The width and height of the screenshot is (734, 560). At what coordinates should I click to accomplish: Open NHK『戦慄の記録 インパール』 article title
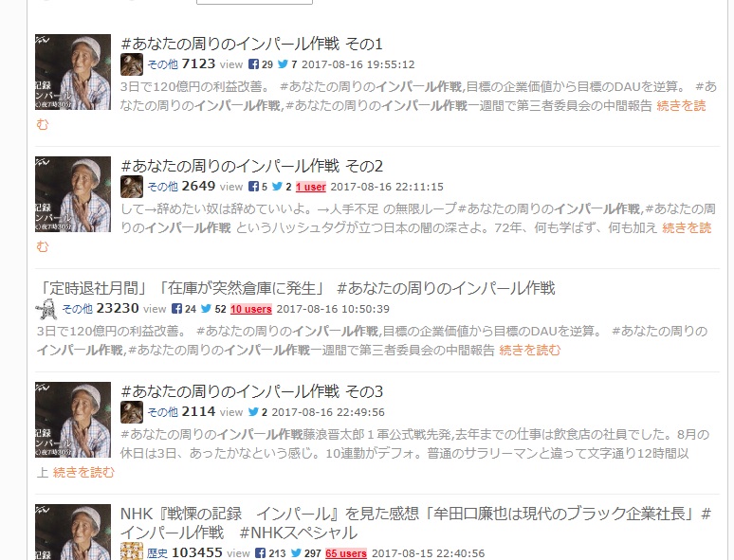tap(415, 523)
